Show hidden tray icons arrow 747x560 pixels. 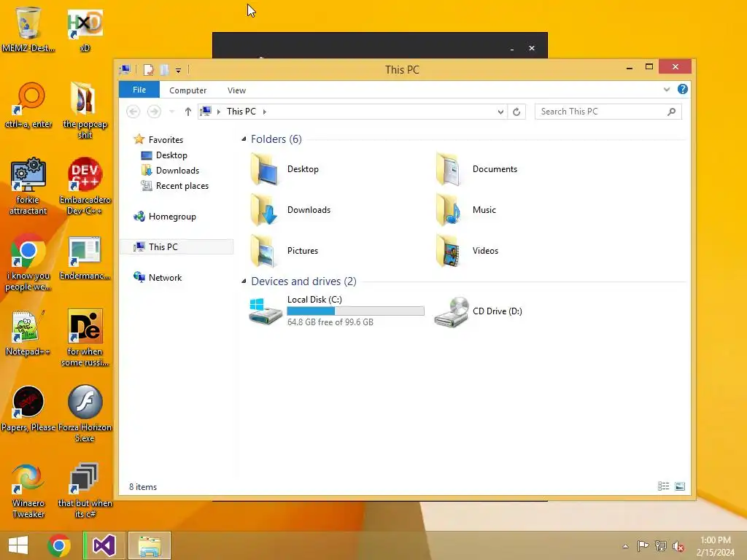point(625,546)
